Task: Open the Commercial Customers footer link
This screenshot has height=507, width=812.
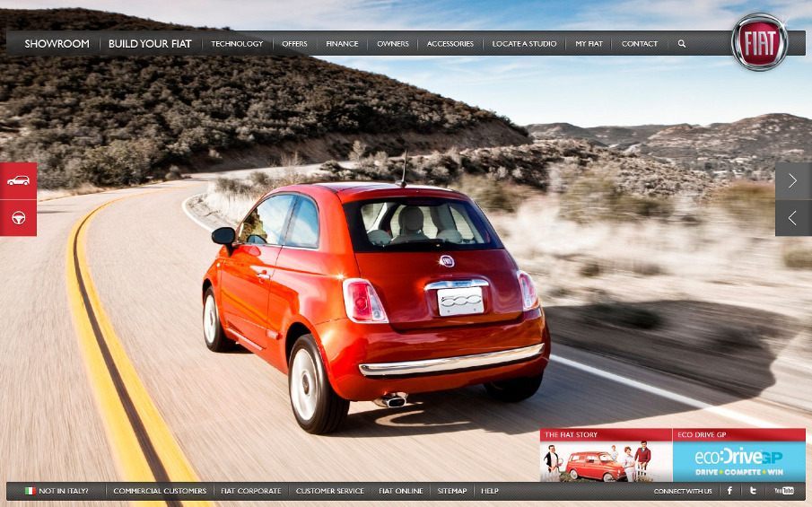Action: click(x=160, y=491)
